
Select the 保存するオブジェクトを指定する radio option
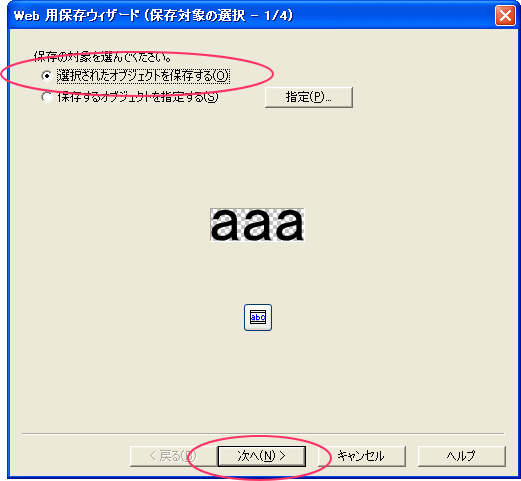47,97
